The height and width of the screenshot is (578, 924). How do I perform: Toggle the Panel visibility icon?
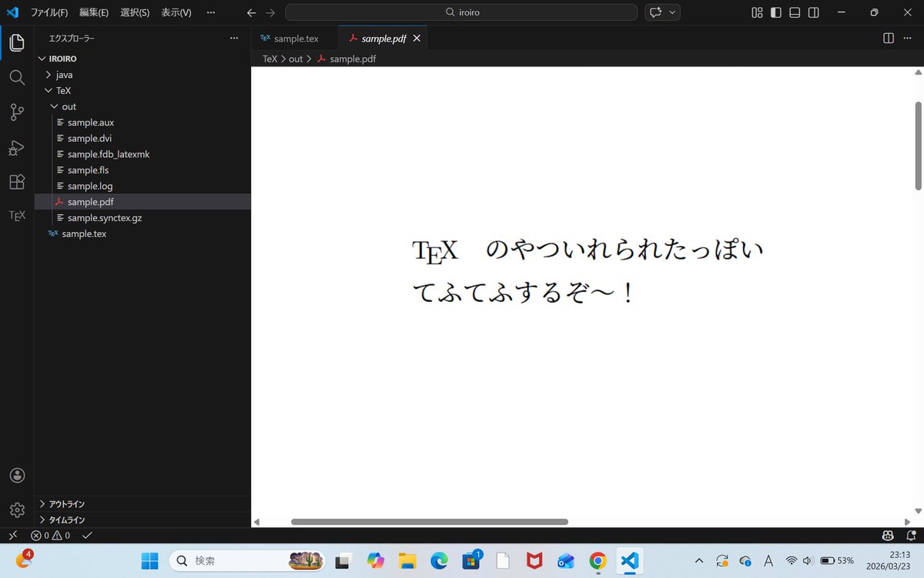(x=794, y=12)
